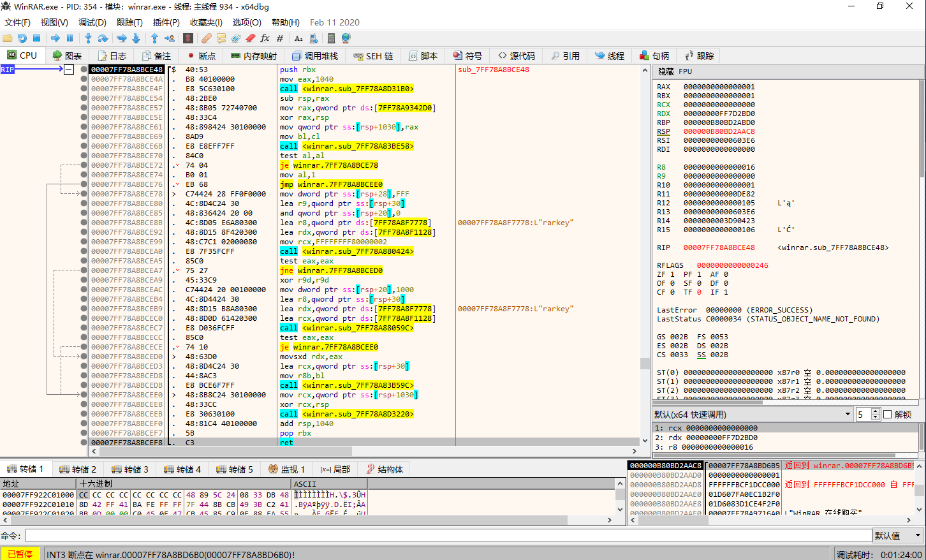Open the Functions fx icon

265,38
